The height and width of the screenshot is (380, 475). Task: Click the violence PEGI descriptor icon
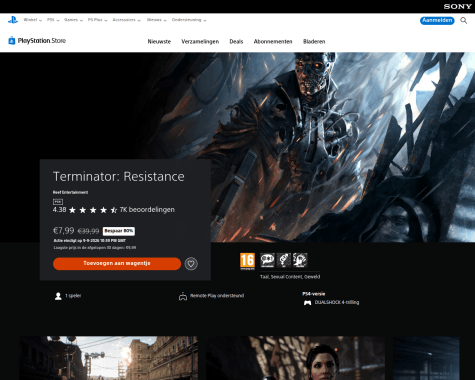(300, 260)
